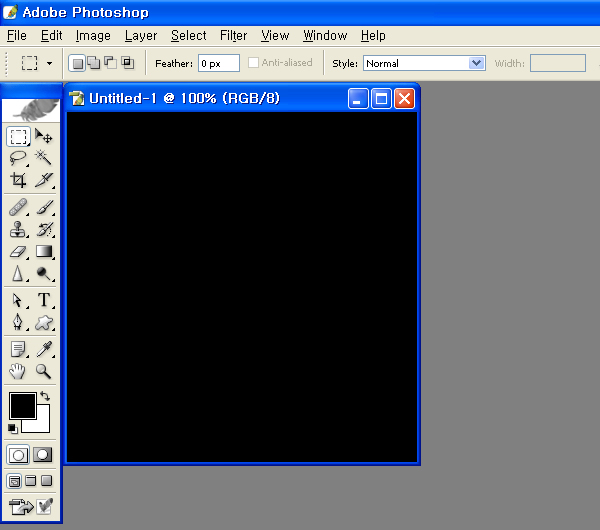Open the Image menu

[x=93, y=36]
